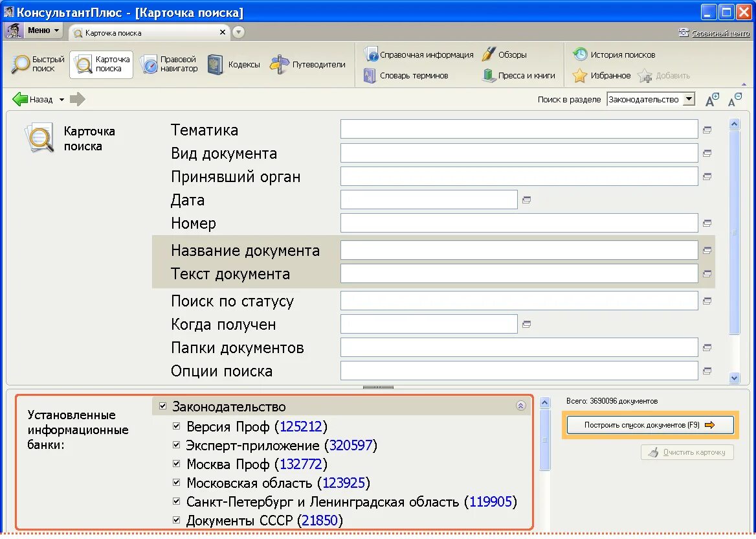This screenshot has width=756, height=539.
Task: Click scroll-up arrow of the banks list
Action: (545, 402)
